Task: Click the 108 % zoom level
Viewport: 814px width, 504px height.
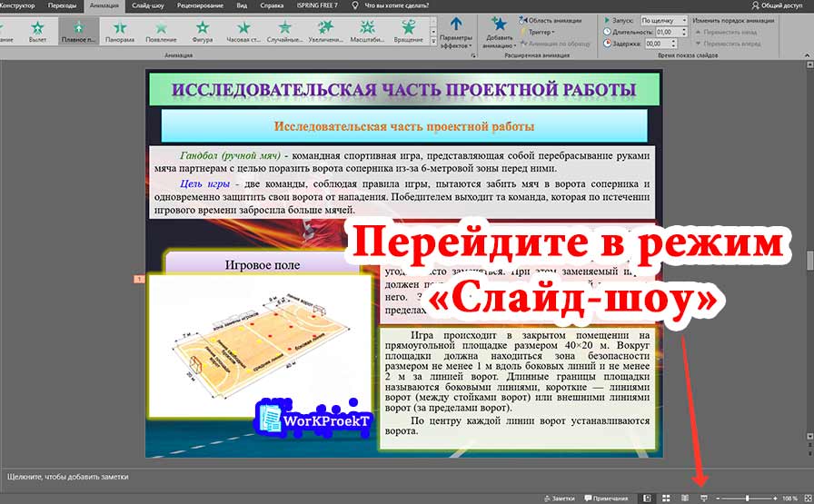Action: coord(789,499)
